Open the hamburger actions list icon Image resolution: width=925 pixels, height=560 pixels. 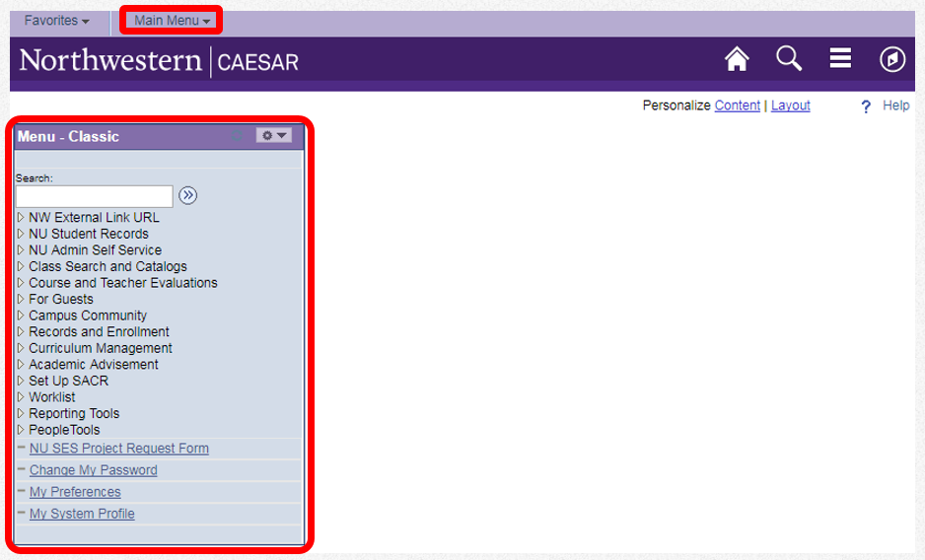pyautogui.click(x=840, y=58)
